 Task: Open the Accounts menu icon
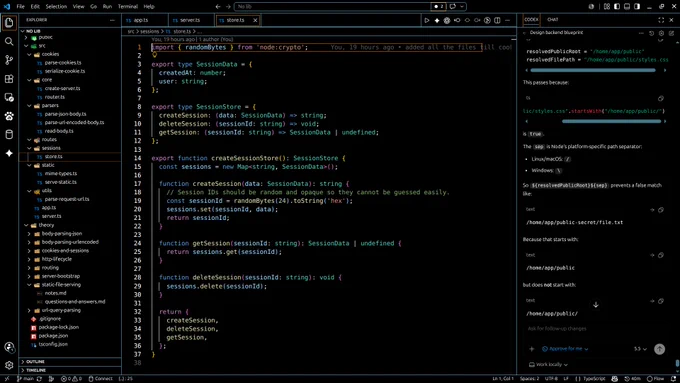9,347
